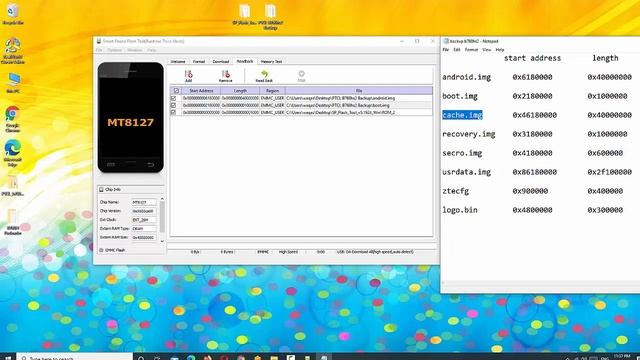Image resolution: width=640 pixels, height=360 pixels.
Task: Switch to the Format tab
Action: [199, 62]
